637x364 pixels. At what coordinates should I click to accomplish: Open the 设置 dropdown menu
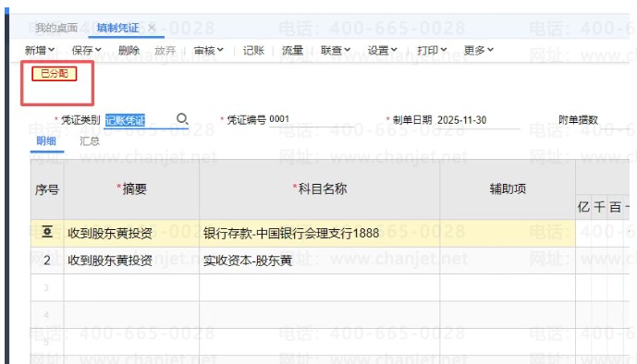382,50
